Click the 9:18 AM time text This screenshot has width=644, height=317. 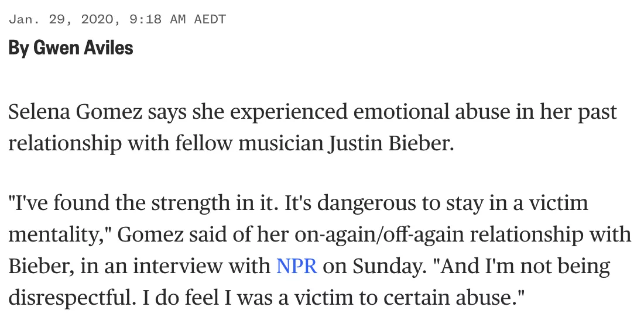tap(157, 19)
